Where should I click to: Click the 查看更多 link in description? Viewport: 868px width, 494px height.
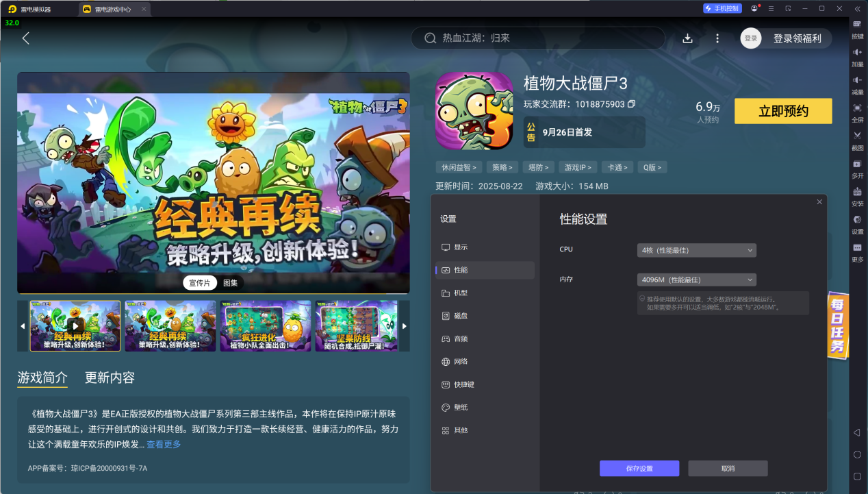tap(164, 444)
